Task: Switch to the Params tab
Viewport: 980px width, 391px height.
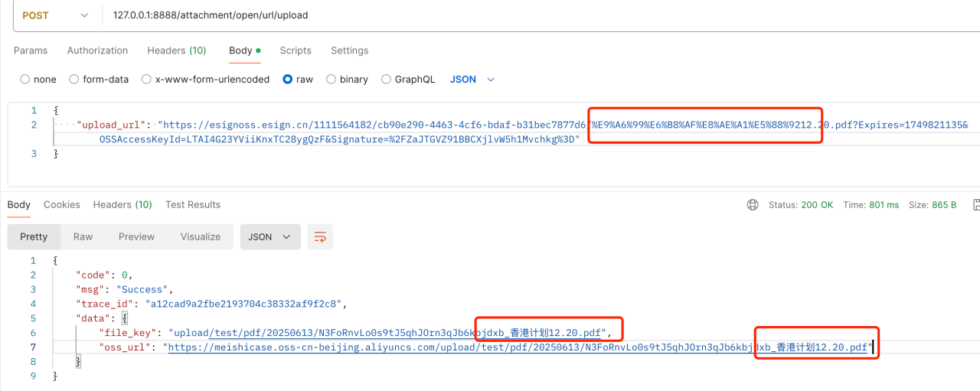Action: tap(31, 51)
